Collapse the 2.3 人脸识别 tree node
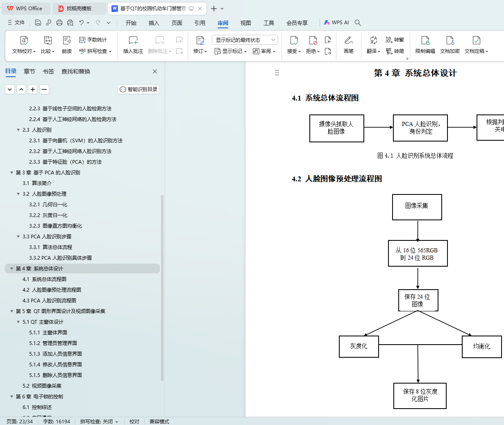The image size is (504, 425). [18, 130]
